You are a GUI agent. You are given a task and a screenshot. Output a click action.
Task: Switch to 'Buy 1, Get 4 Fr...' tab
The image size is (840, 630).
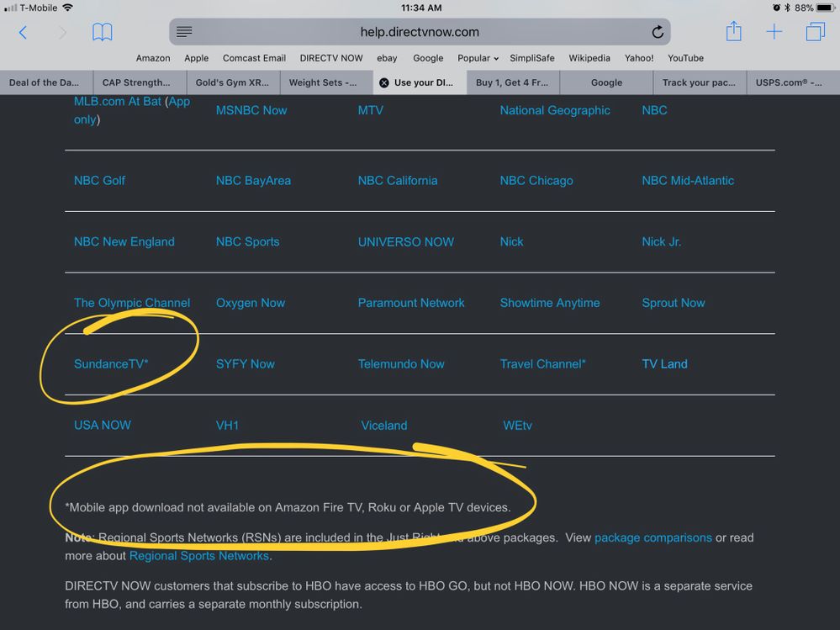(x=513, y=82)
